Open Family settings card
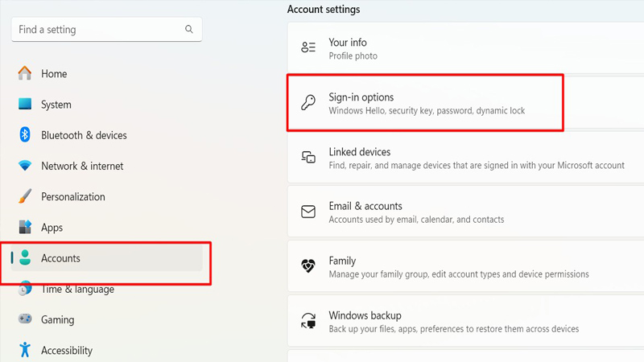Image resolution: width=644 pixels, height=362 pixels. pyautogui.click(x=466, y=266)
